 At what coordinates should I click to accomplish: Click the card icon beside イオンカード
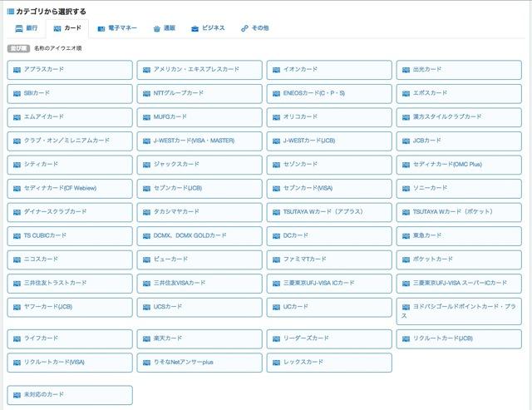coord(277,69)
